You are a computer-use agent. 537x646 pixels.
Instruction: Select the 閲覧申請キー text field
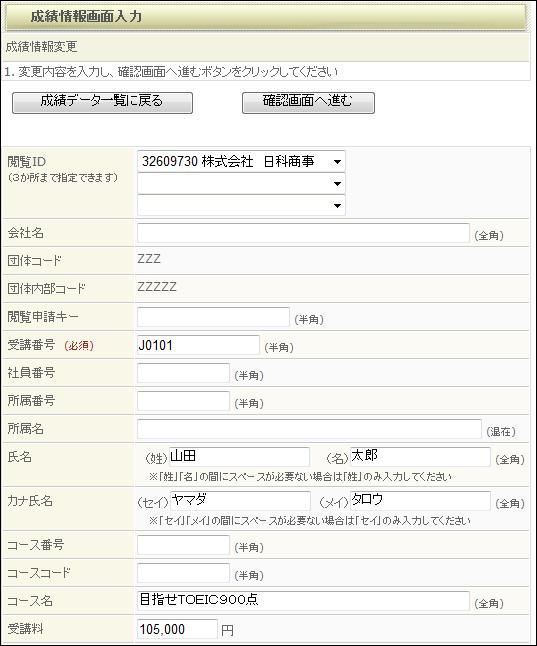tap(213, 317)
